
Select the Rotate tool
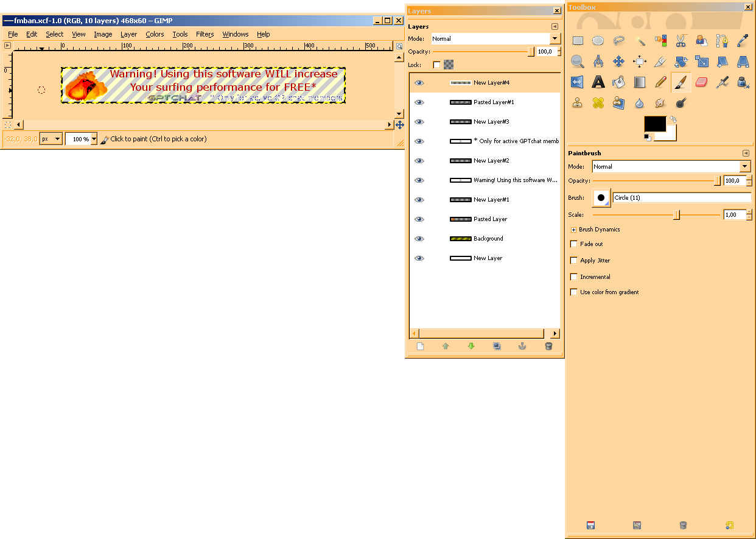[681, 62]
